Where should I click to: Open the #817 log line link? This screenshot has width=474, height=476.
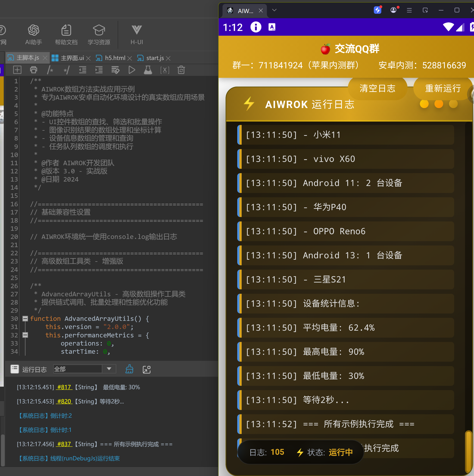click(64, 387)
